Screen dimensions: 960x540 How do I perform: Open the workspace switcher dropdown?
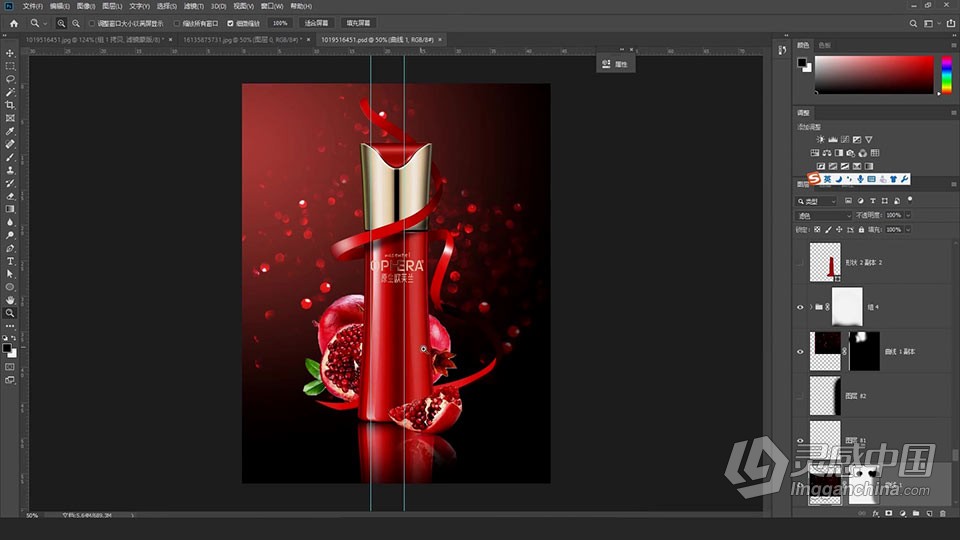pyautogui.click(x=931, y=23)
